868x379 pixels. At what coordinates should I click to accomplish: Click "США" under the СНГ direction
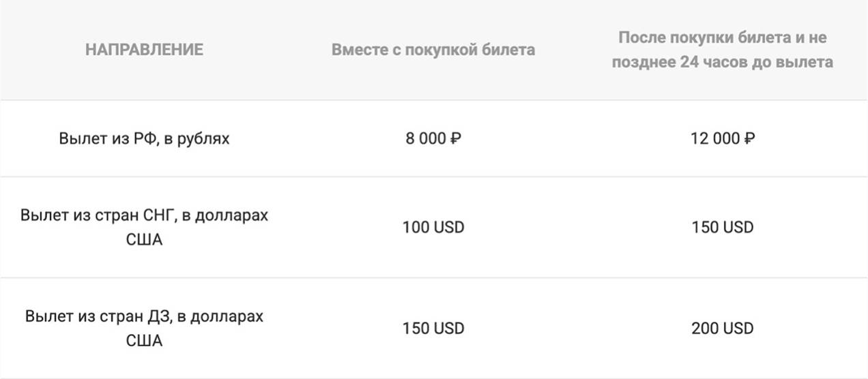point(144,240)
